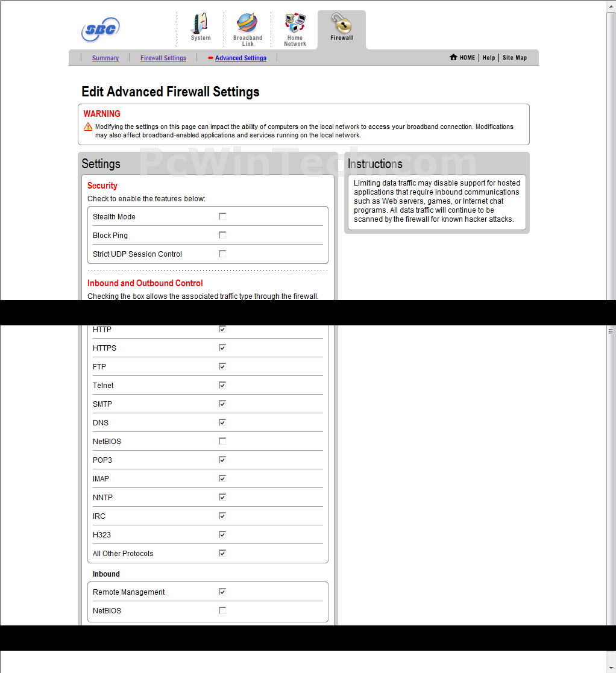Click the scrollbar up arrow
Image resolution: width=616 pixels, height=673 pixels.
click(611, 6)
